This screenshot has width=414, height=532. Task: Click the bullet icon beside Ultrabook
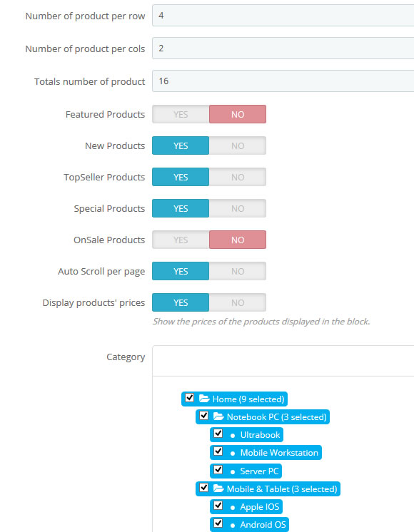pyautogui.click(x=233, y=436)
